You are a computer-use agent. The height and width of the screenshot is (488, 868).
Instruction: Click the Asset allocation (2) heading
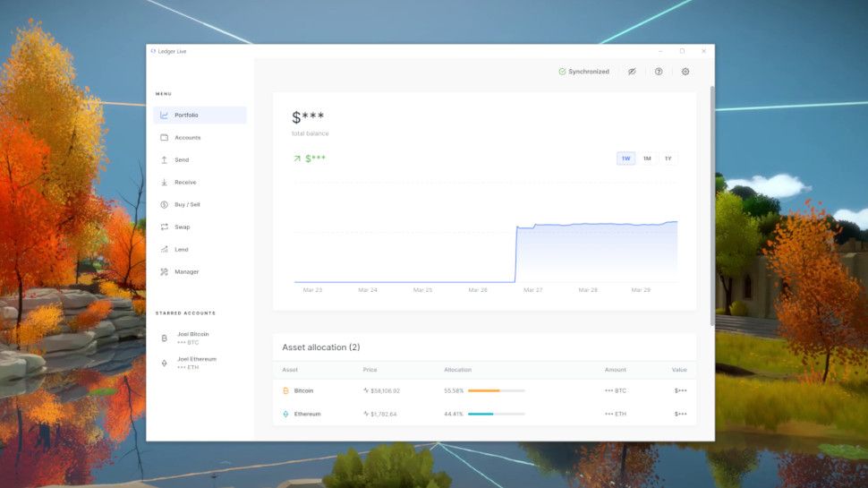321,347
